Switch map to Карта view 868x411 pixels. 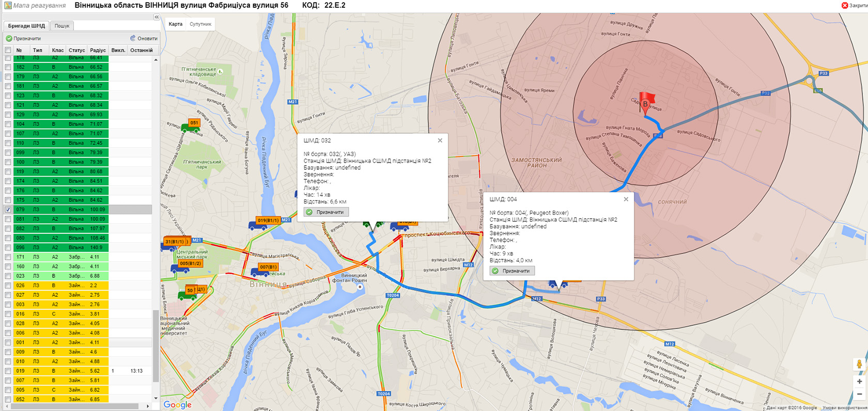coord(176,24)
